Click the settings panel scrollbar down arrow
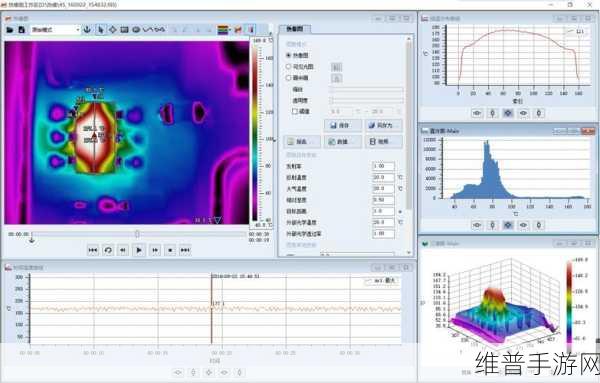 tap(409, 253)
